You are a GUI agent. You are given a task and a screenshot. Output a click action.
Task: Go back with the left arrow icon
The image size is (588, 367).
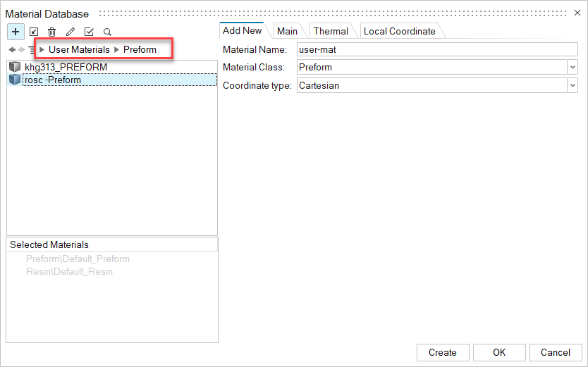(12, 50)
